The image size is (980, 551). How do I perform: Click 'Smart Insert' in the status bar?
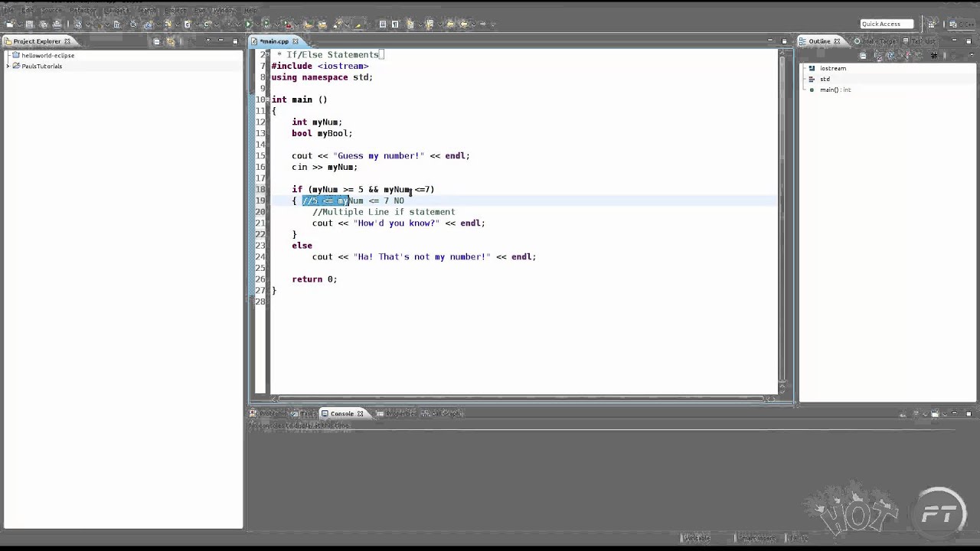(757, 538)
